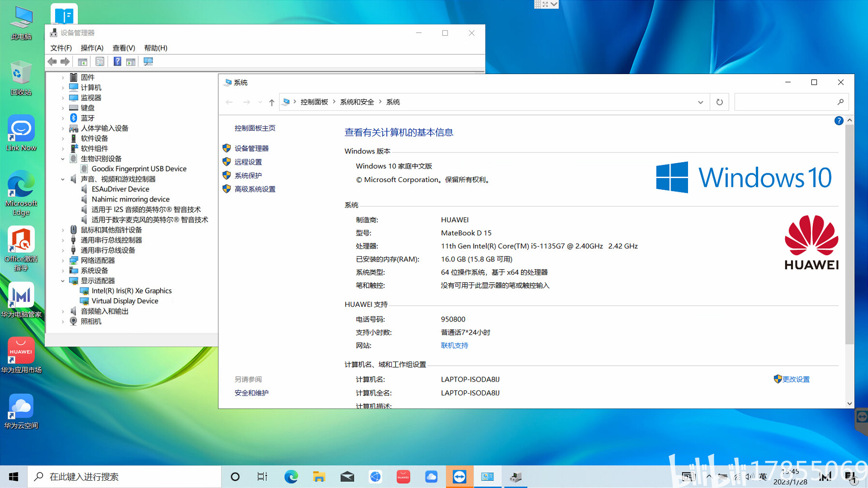The height and width of the screenshot is (488, 868).
Task: Open Huawei AppGallery red taskbar icon
Action: click(x=403, y=477)
